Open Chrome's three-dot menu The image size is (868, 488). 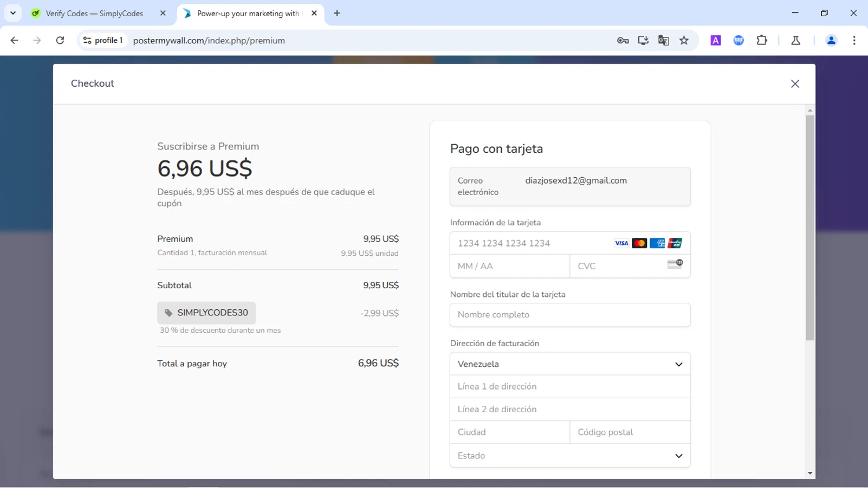click(854, 41)
